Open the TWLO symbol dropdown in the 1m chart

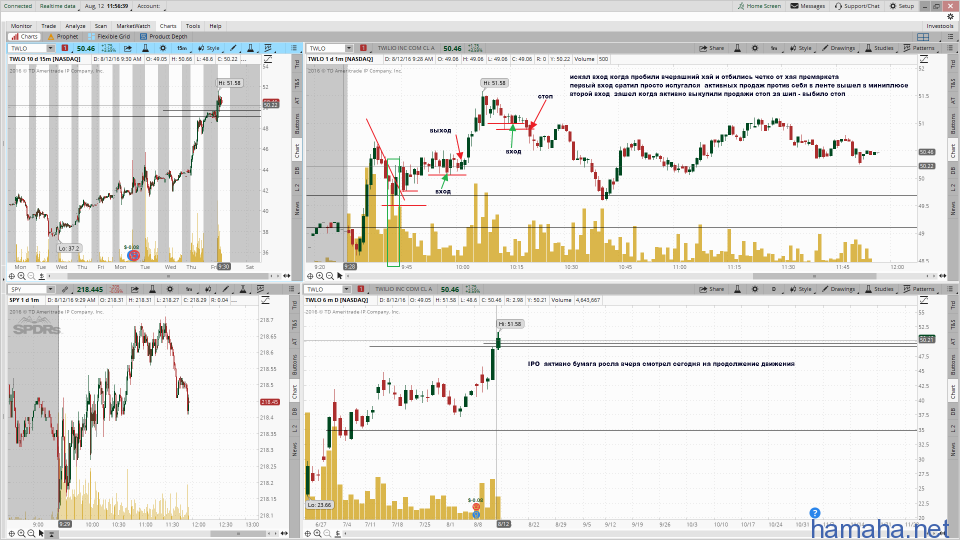click(348, 48)
